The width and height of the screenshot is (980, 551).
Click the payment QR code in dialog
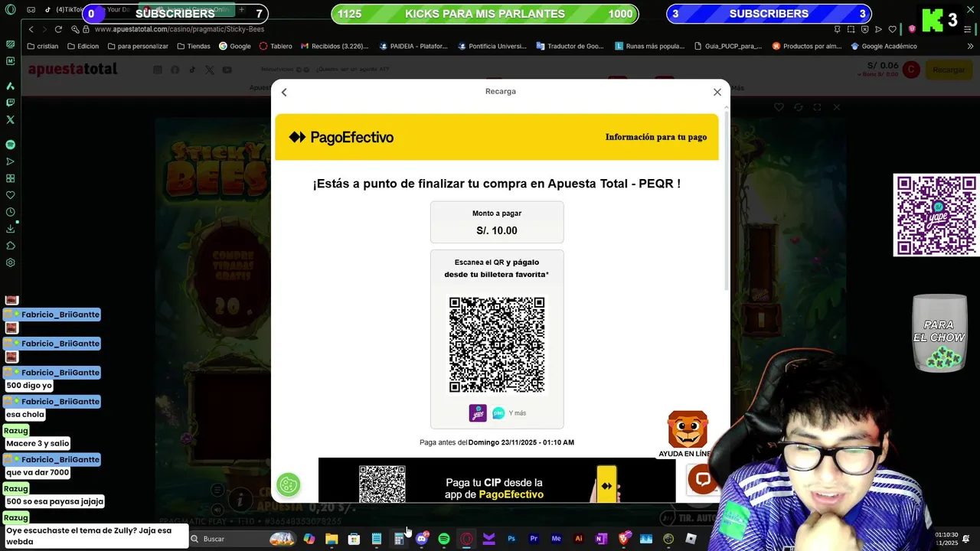pos(497,344)
